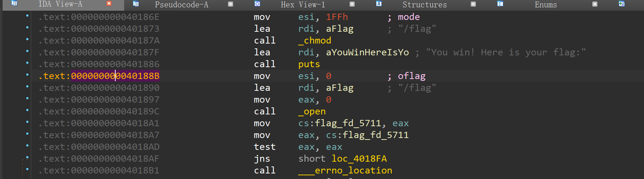Click "eax, 0" operands at 401897
Image resolution: width=644 pixels, height=179 pixels.
point(315,100)
